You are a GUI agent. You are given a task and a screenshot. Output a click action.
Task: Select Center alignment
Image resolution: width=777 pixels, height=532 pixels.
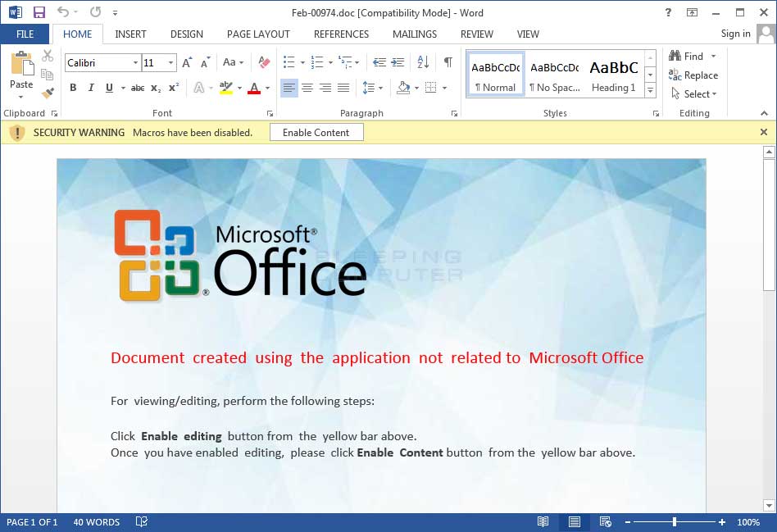tap(307, 89)
